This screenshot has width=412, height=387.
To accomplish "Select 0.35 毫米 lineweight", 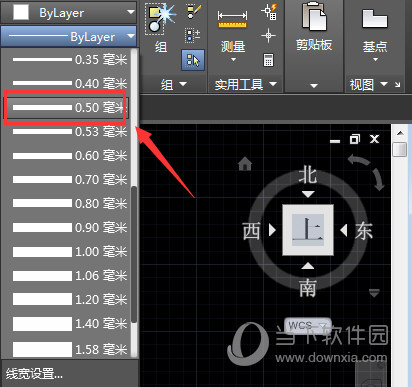I will pos(70,60).
